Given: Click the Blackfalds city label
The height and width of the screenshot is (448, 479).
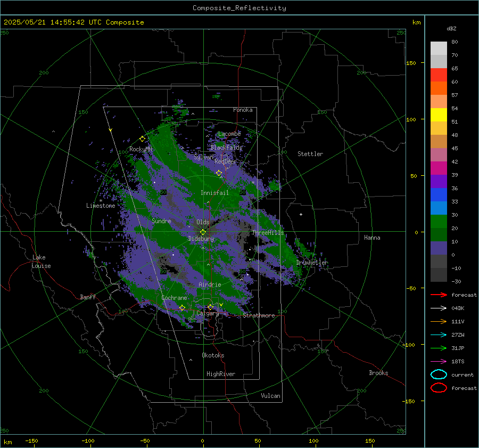Looking at the screenshot, I should coord(226,148).
